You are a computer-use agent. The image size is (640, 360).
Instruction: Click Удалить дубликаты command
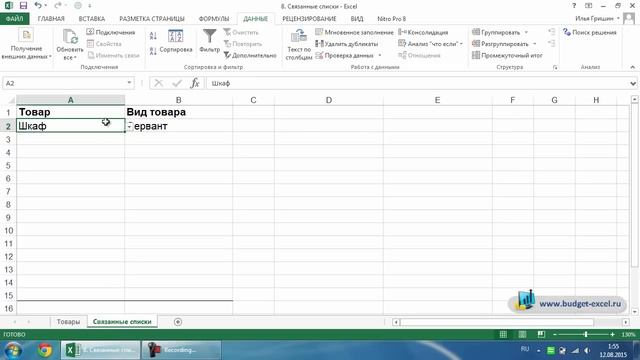coord(347,44)
